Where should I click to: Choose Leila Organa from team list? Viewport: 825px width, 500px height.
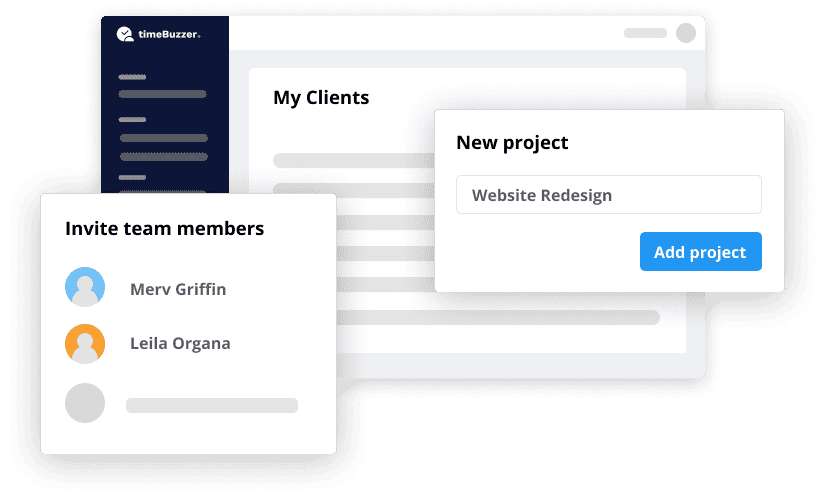click(180, 343)
